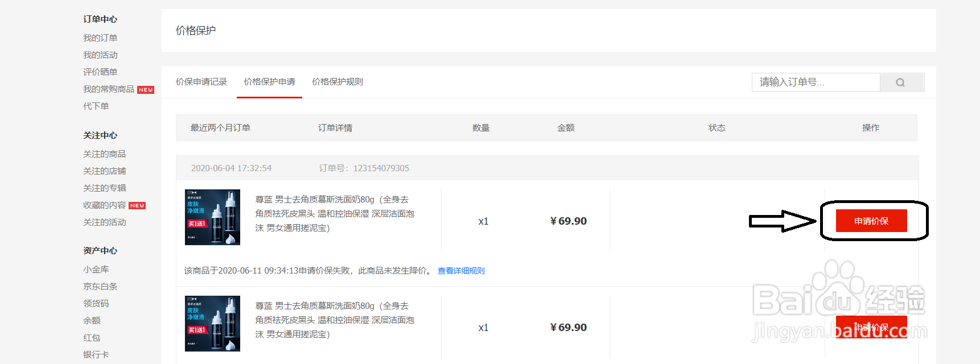
Task: Click the search magnifier icon button
Action: (x=900, y=82)
